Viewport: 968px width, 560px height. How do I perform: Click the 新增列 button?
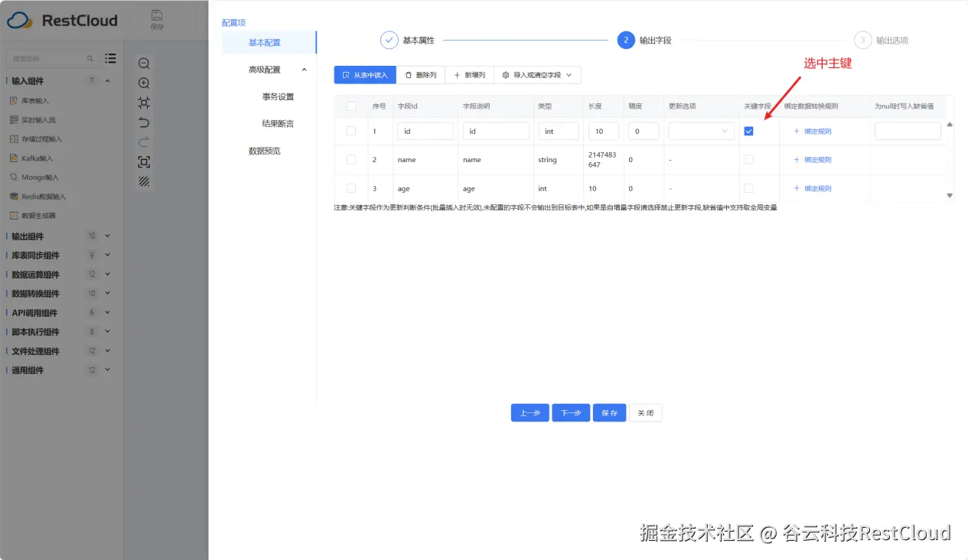coord(469,75)
